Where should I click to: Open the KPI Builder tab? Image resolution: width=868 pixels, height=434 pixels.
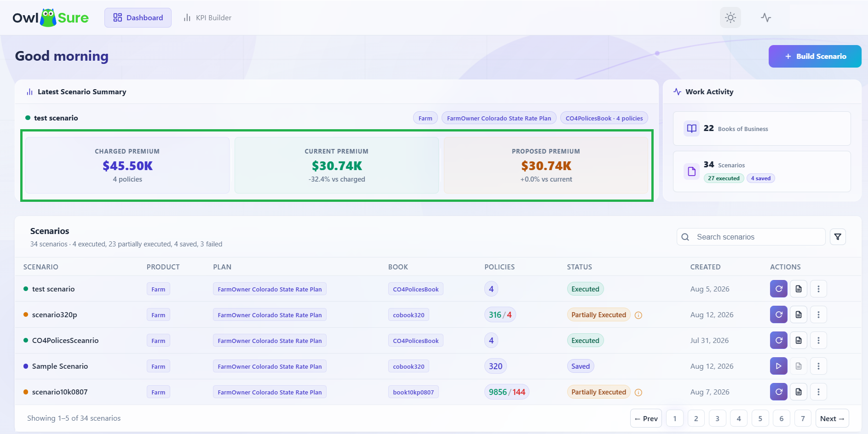tap(207, 17)
